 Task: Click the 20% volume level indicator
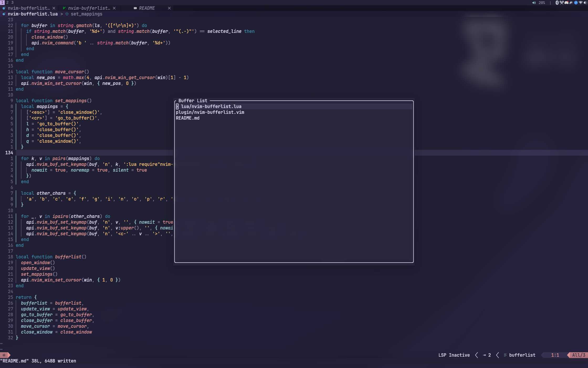point(542,3)
